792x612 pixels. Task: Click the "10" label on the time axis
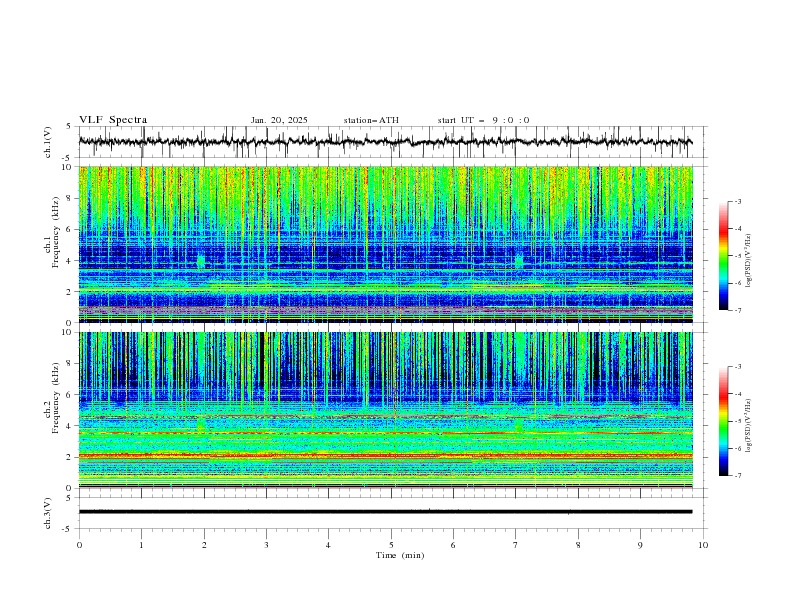click(703, 545)
